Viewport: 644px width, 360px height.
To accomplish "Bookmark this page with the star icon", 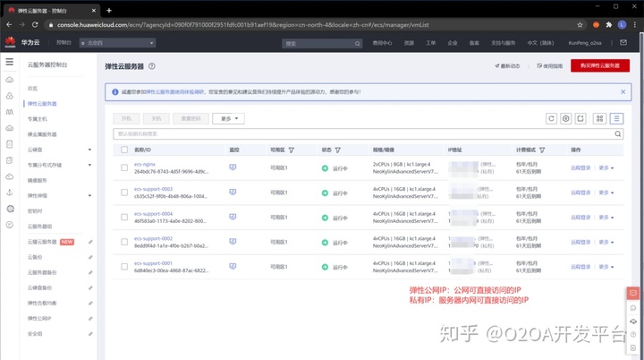I will 580,25.
